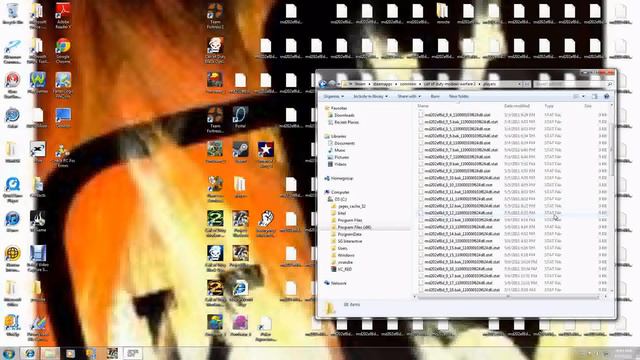Select the file ending 0_4 .stat in list

click(x=457, y=116)
